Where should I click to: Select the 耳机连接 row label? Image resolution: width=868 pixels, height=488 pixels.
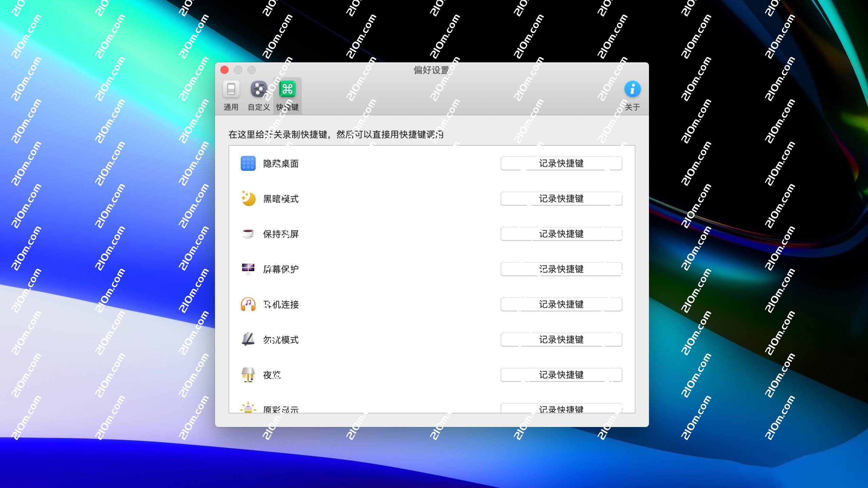[281, 305]
